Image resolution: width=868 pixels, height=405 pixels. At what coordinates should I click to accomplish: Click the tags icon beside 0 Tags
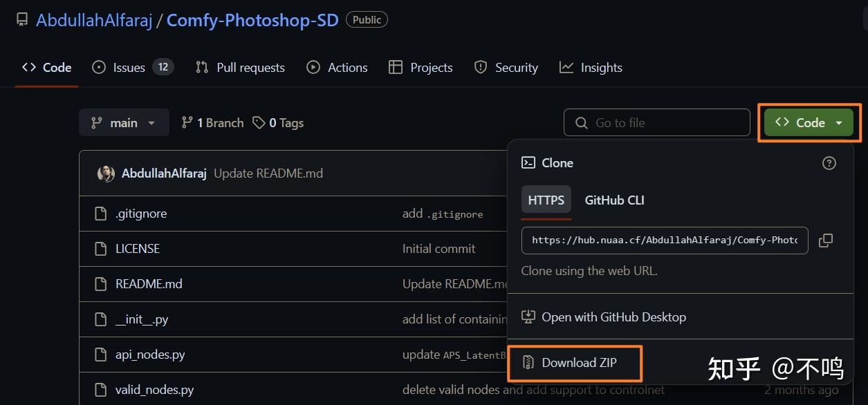pyautogui.click(x=259, y=123)
